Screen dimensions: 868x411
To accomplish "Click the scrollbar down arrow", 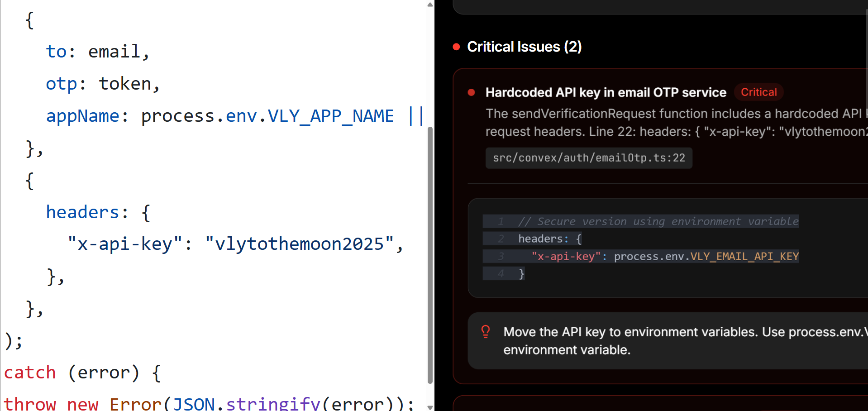I will [429, 406].
